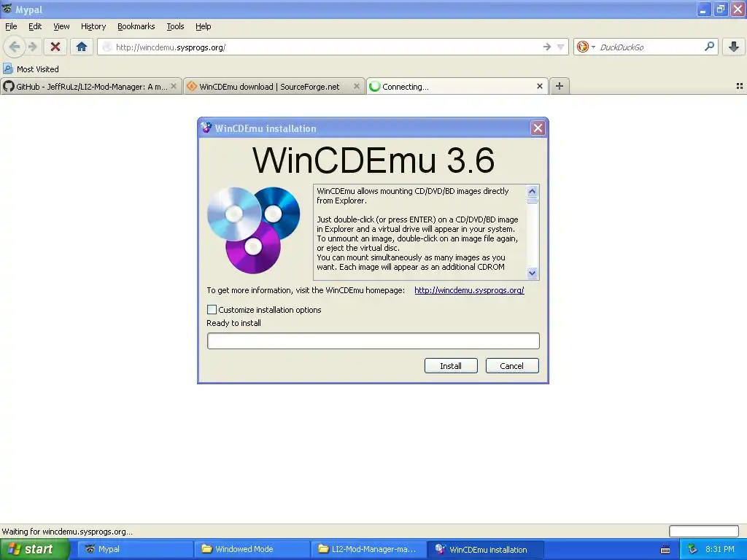Cancel the WinCDEmu installation
The image size is (747, 560).
511,366
